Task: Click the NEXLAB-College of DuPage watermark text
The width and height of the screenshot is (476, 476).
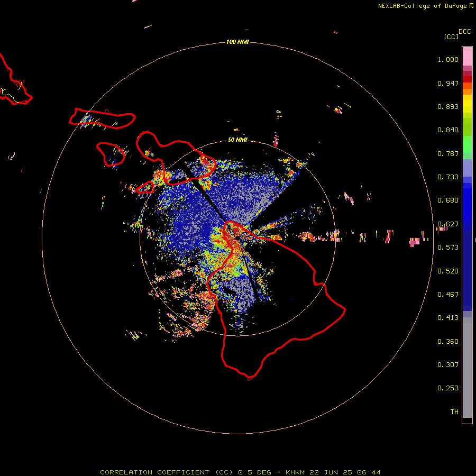Action: click(423, 6)
